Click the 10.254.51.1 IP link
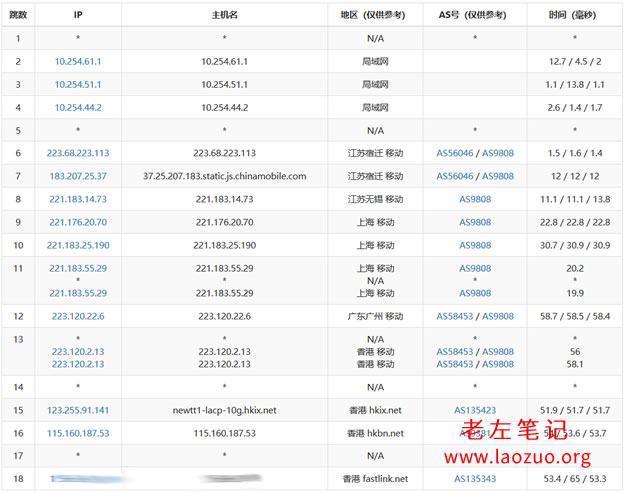This screenshot has width=625, height=494. [x=78, y=84]
